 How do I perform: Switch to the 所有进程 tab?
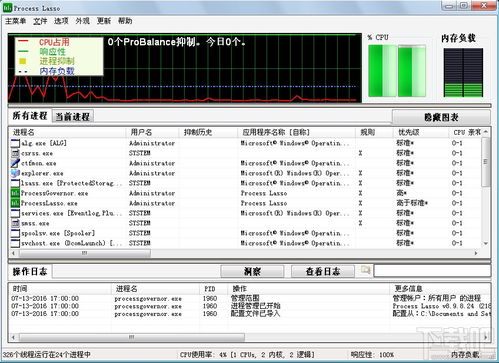tap(30, 116)
